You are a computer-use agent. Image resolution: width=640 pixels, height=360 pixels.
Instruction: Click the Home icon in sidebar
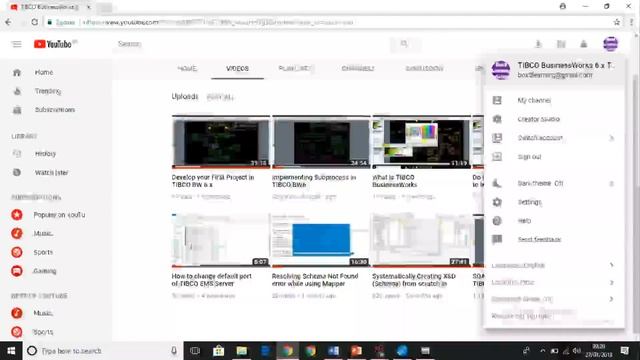point(17,73)
